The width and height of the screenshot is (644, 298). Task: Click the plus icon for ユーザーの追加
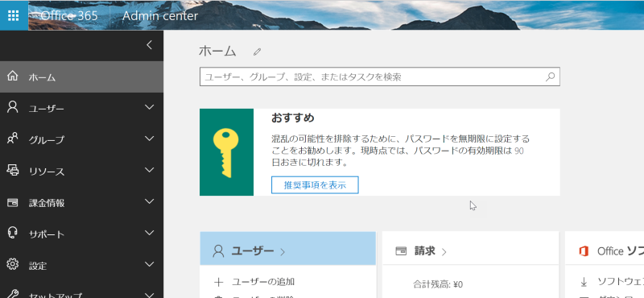tap(218, 282)
